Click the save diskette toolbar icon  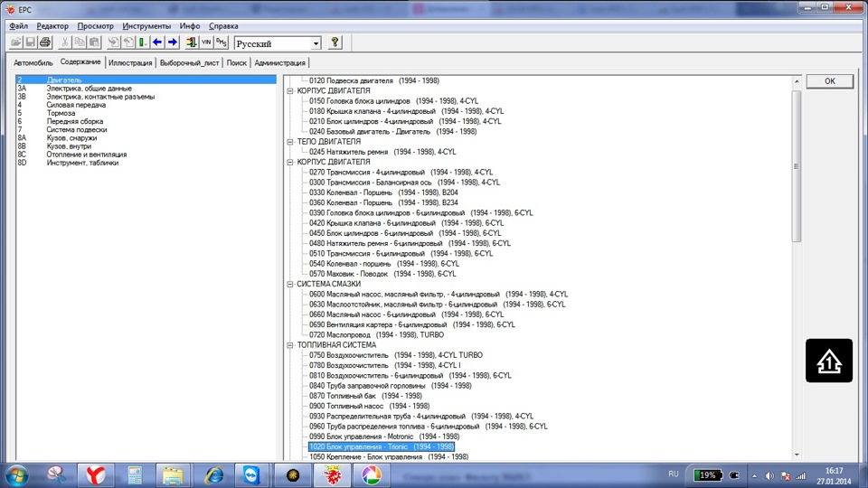pos(31,42)
